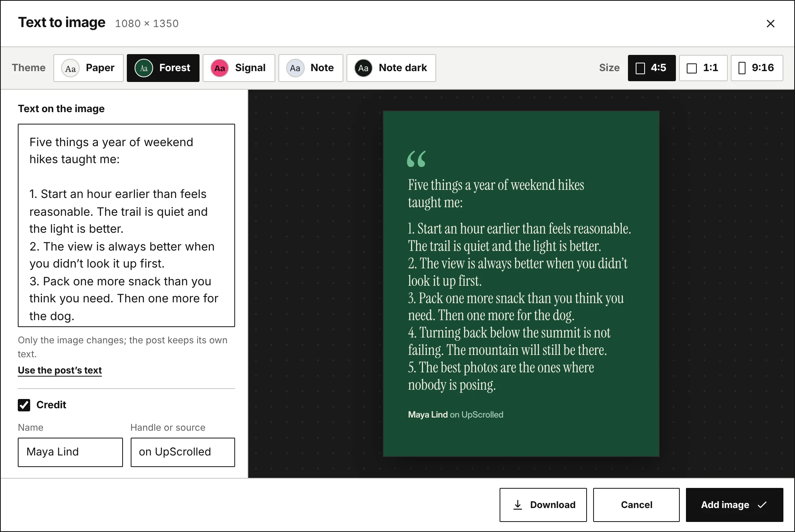Screen dimensions: 795x532
Task: Select the Forest theme
Action: (163, 68)
